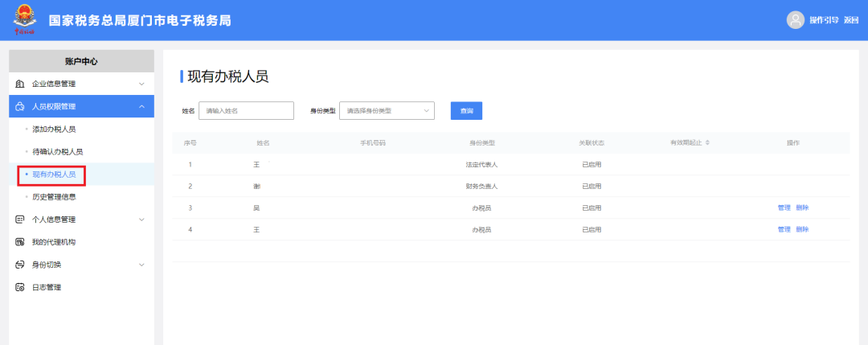Click the 操作 column header
The image size is (868, 345).
tap(793, 143)
